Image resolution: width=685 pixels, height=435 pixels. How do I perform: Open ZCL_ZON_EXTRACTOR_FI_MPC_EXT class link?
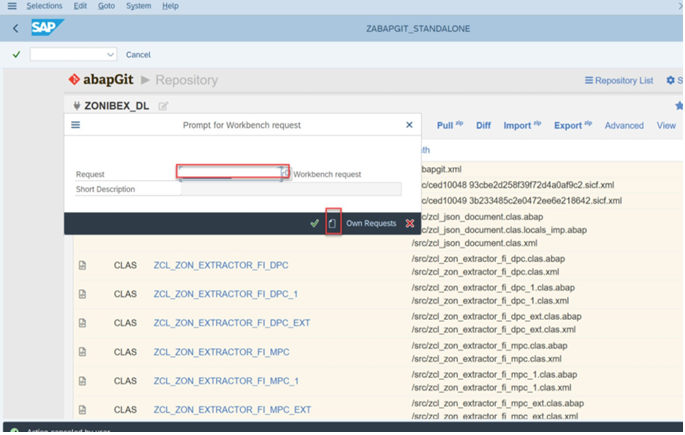pyautogui.click(x=232, y=410)
